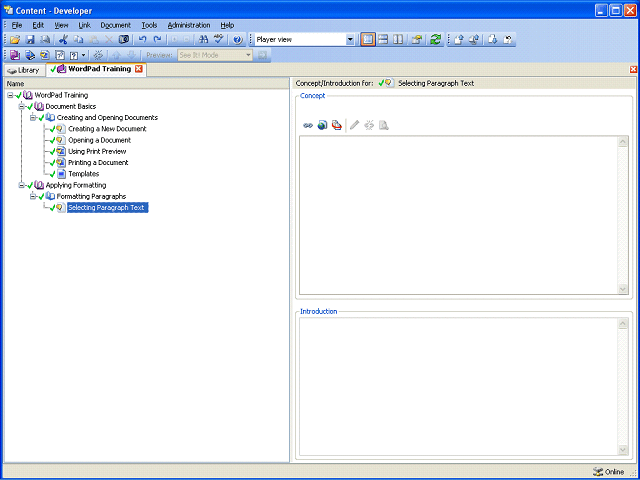
Task: Open the question icon's dropdown arrow
Action: [x=84, y=55]
